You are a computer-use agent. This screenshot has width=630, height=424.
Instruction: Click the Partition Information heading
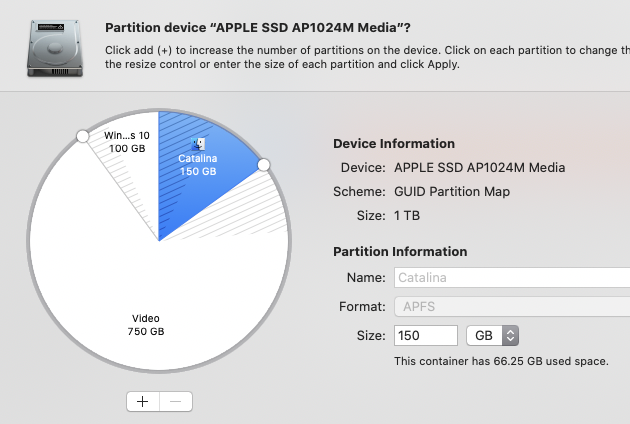pyautogui.click(x=399, y=252)
